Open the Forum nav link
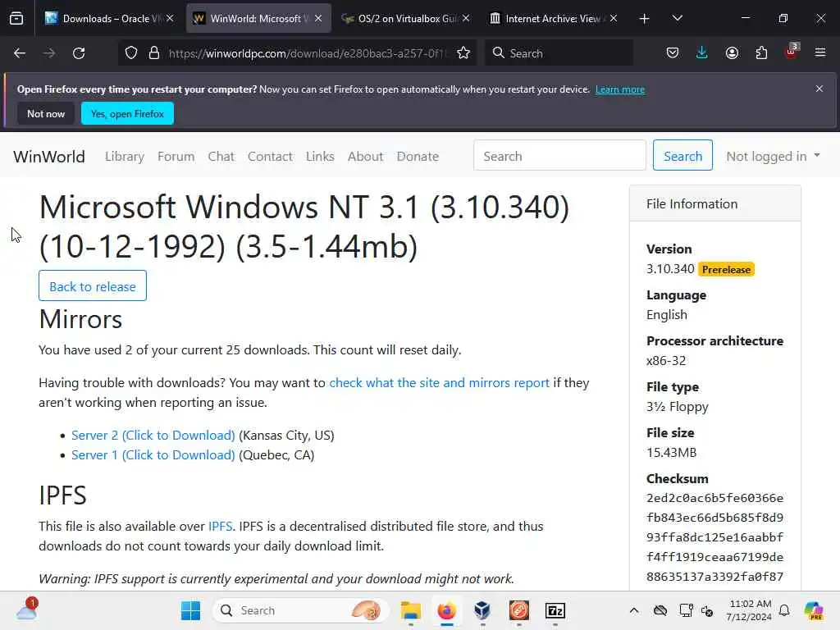This screenshot has width=840, height=630. click(176, 157)
